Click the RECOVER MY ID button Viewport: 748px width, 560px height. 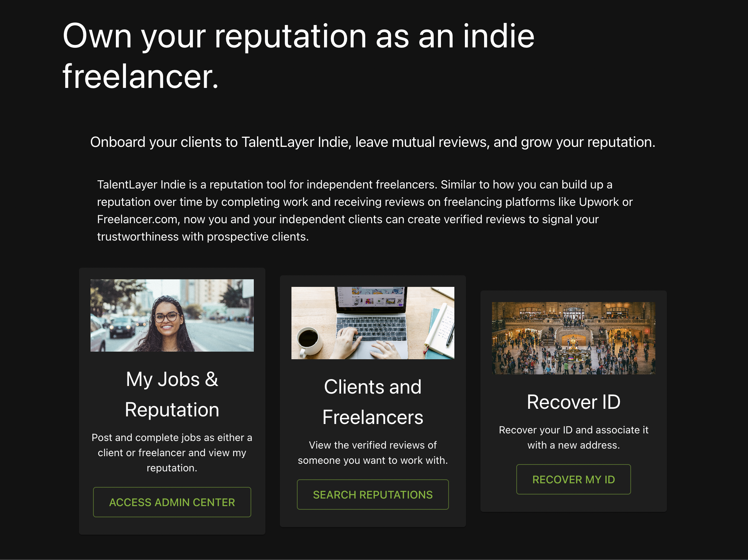(573, 479)
